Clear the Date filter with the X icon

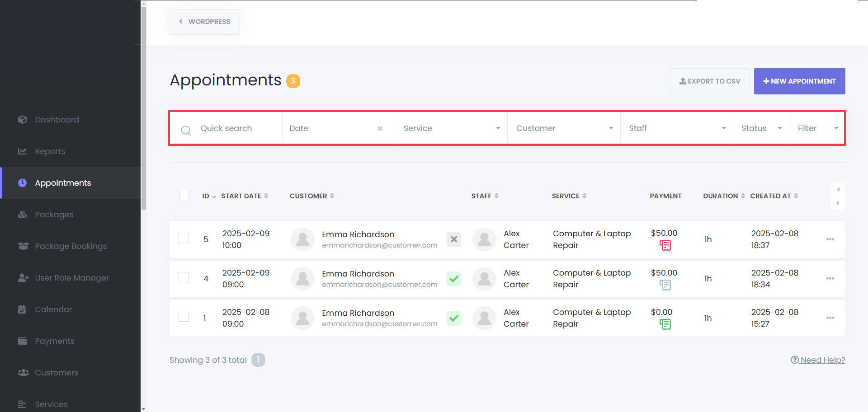click(380, 129)
